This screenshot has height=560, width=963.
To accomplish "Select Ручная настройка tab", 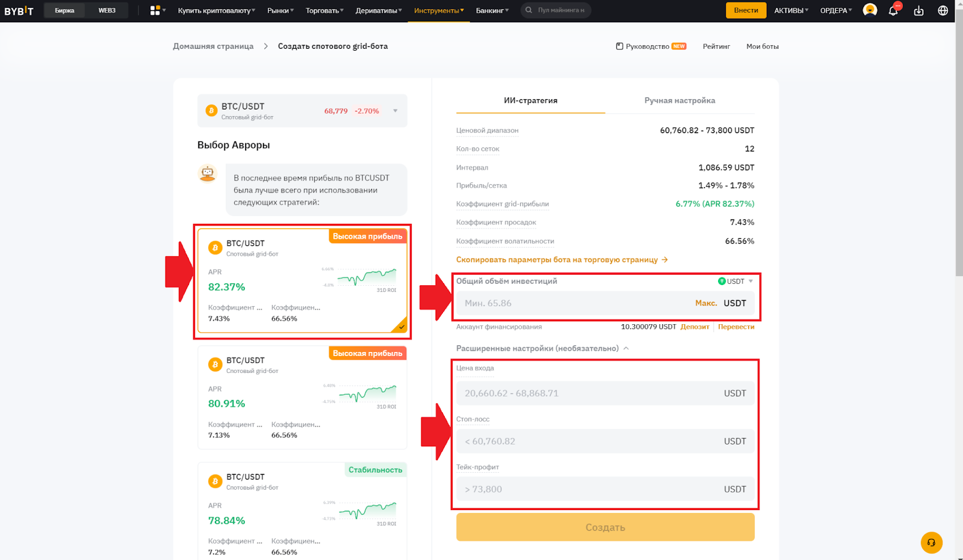I will (680, 100).
